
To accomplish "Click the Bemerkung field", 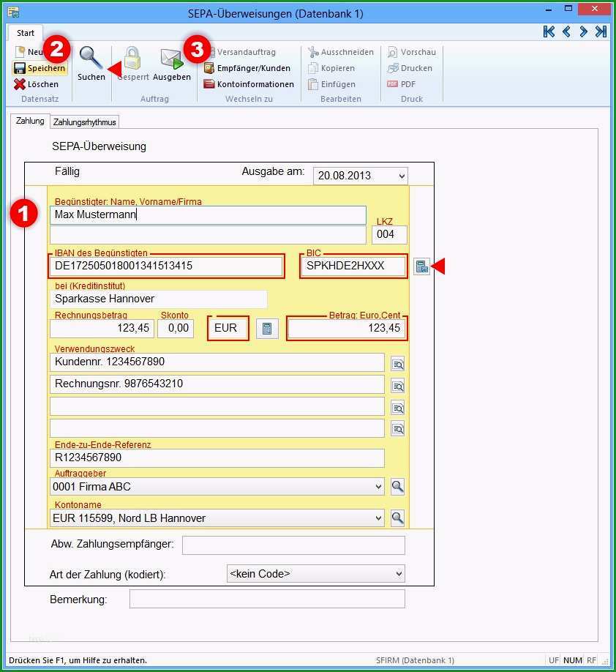I will (267, 599).
